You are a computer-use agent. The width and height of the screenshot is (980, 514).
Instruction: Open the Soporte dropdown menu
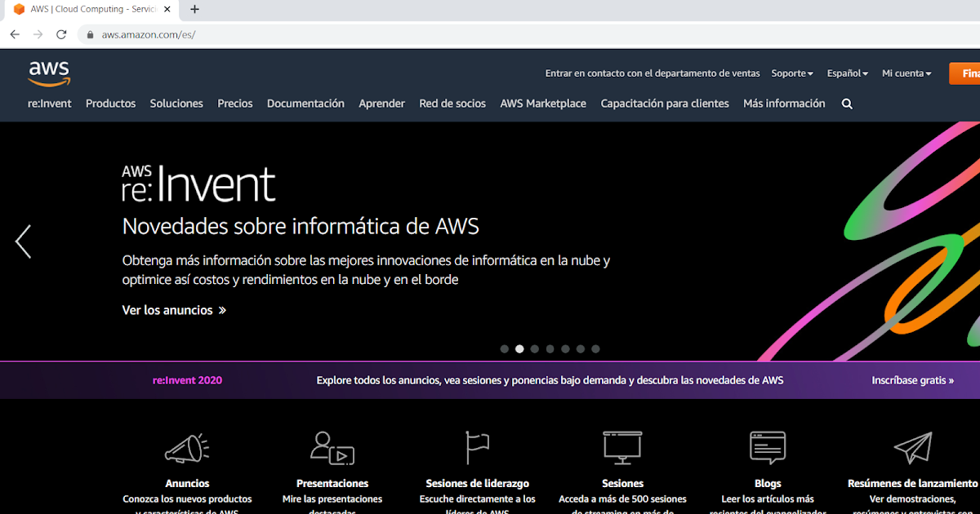click(x=791, y=73)
